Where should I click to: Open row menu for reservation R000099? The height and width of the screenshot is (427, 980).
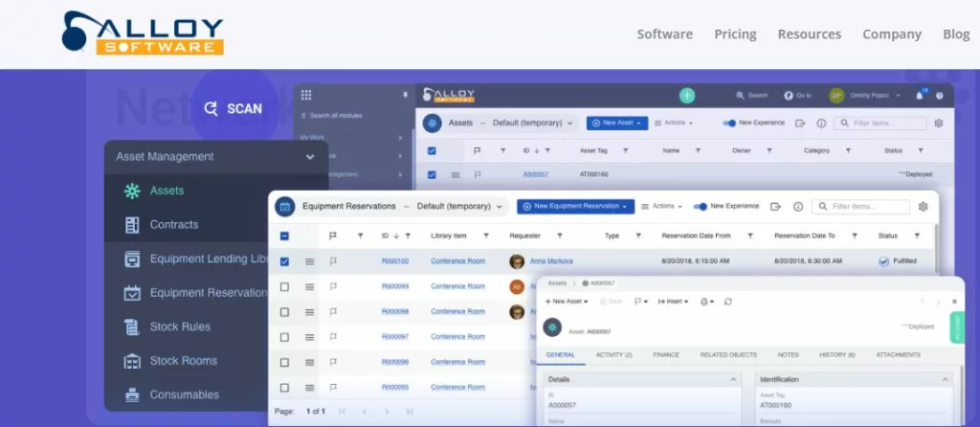[x=309, y=286]
